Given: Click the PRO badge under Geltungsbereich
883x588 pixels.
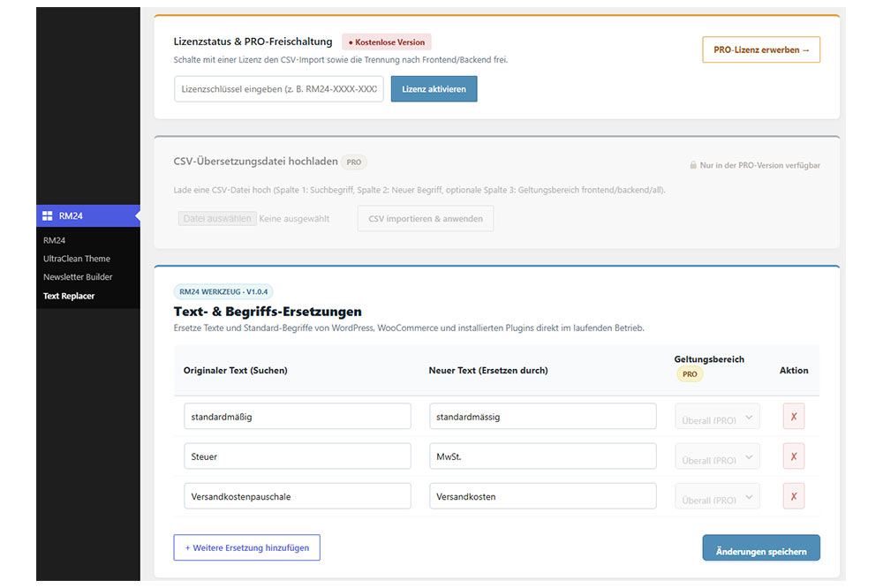Looking at the screenshot, I should pos(690,374).
